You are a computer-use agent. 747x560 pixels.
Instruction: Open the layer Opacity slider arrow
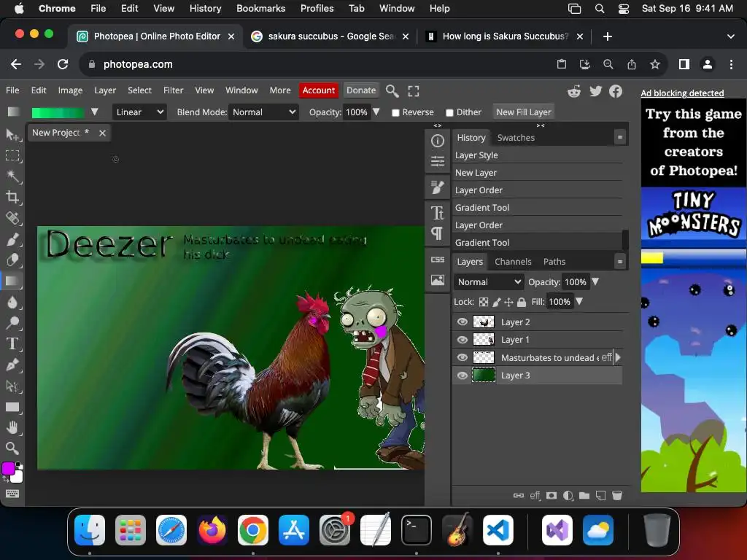(x=595, y=282)
